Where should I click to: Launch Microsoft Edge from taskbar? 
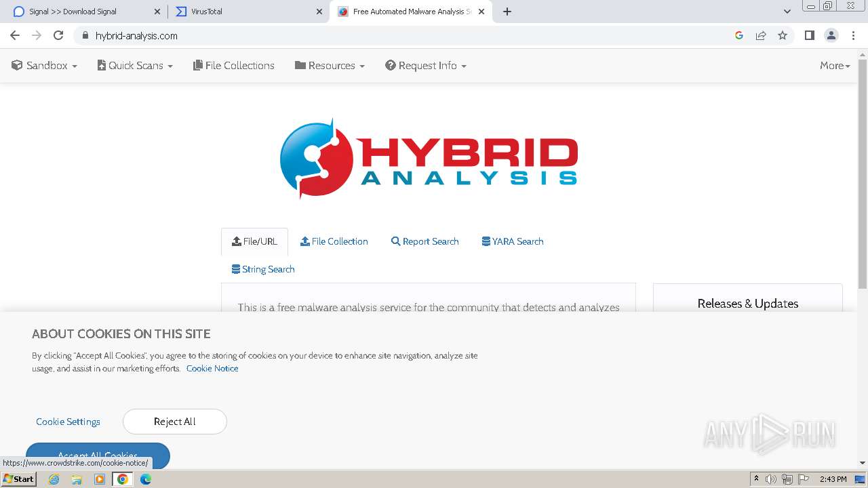[x=146, y=479]
